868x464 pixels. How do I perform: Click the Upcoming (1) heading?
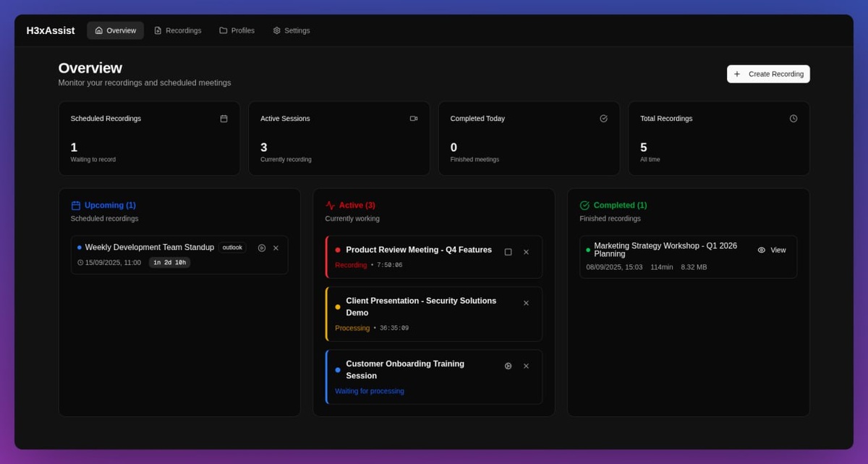click(110, 206)
